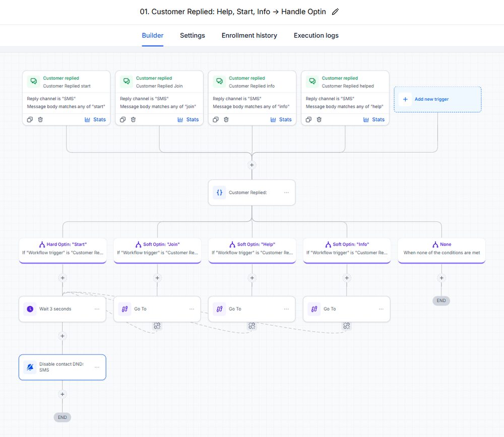Add step under None branch

tap(442, 278)
